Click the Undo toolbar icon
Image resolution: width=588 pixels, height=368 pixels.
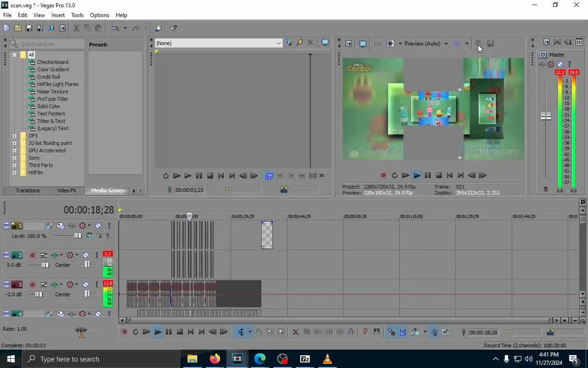pos(115,28)
